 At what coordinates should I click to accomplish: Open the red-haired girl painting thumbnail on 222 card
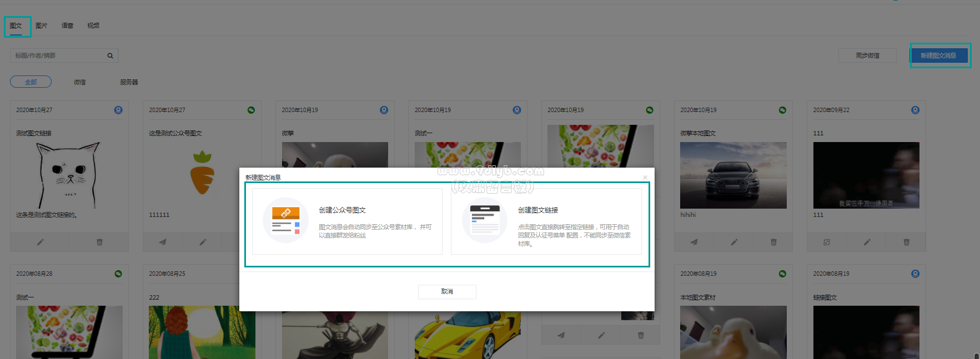coord(202,332)
